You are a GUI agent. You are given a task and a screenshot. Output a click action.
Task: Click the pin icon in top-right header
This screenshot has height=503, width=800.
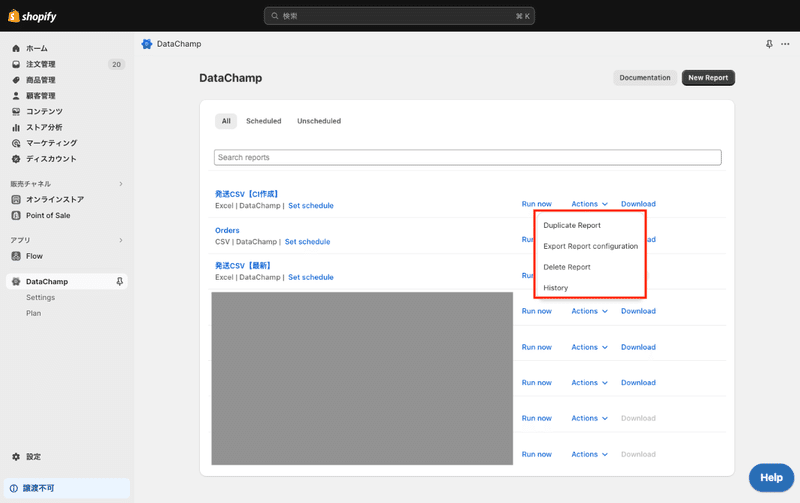pyautogui.click(x=769, y=44)
